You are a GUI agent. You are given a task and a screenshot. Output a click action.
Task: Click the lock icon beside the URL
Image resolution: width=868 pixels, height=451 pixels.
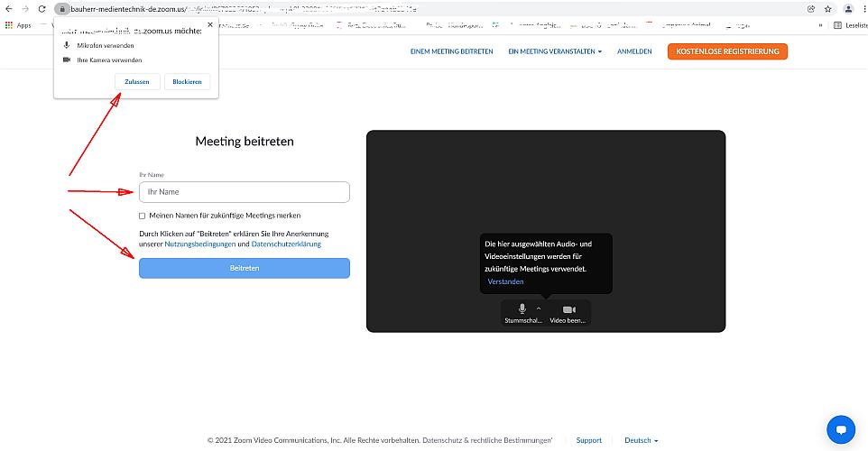(62, 8)
